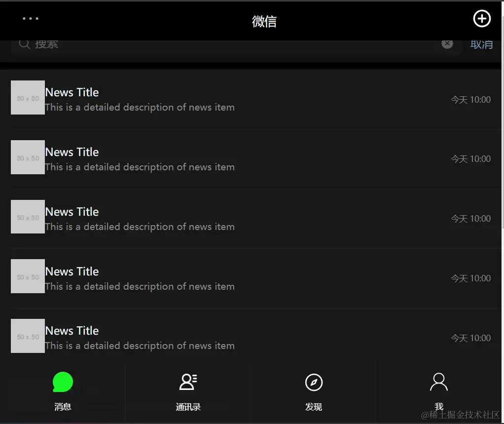The width and height of the screenshot is (504, 424).
Task: Select the fifth News Title heading
Action: point(72,331)
